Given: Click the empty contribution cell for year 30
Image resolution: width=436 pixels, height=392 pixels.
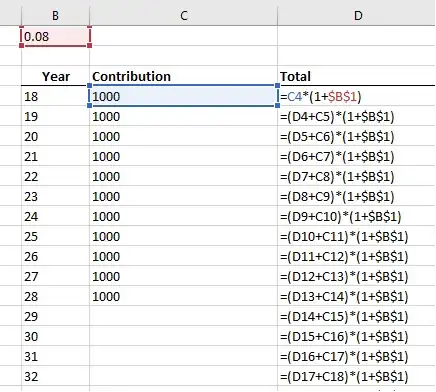Looking at the screenshot, I should click(x=184, y=336).
